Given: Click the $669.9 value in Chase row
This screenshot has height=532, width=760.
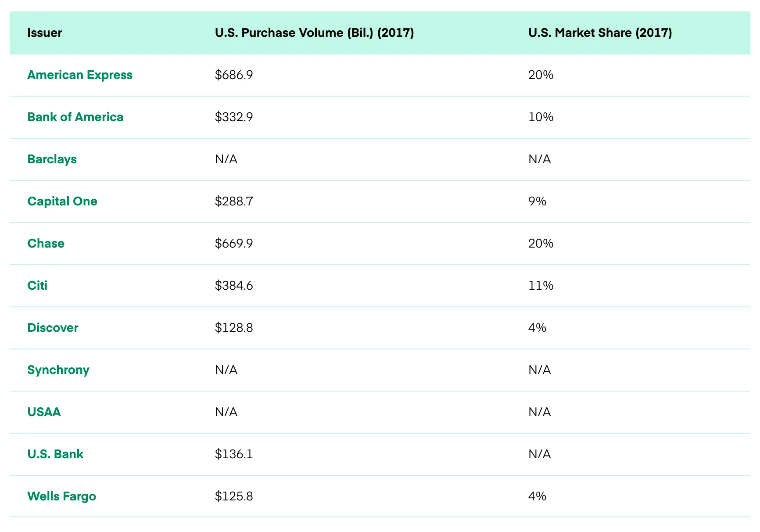Looking at the screenshot, I should click(234, 244).
